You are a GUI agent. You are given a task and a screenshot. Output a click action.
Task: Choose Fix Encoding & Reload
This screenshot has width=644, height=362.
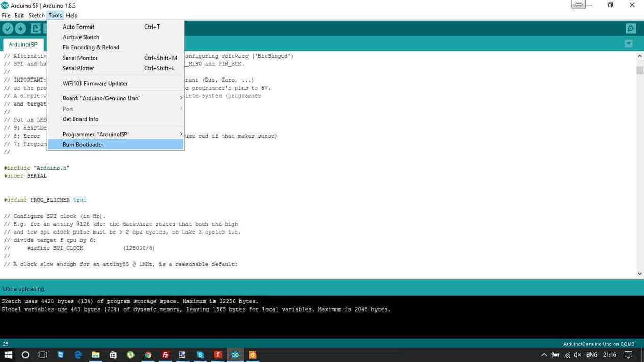(116, 47)
